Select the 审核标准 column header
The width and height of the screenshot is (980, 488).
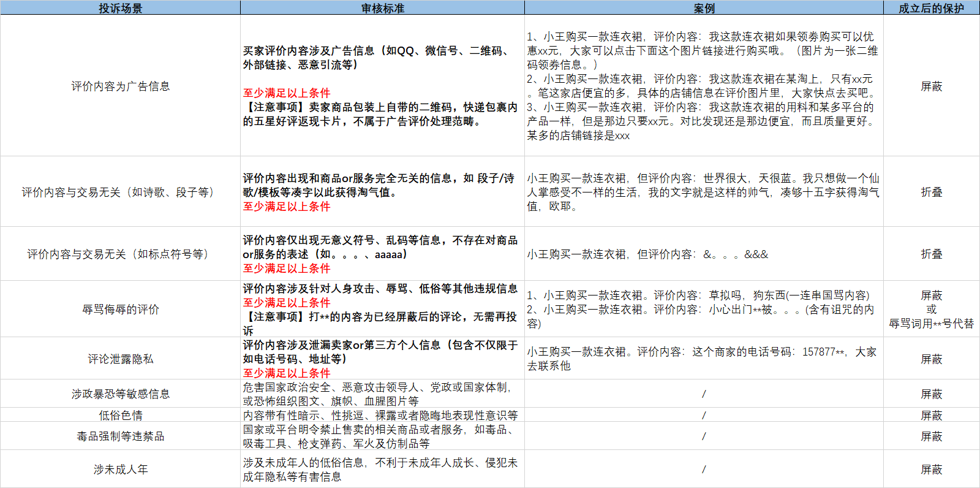click(x=382, y=8)
